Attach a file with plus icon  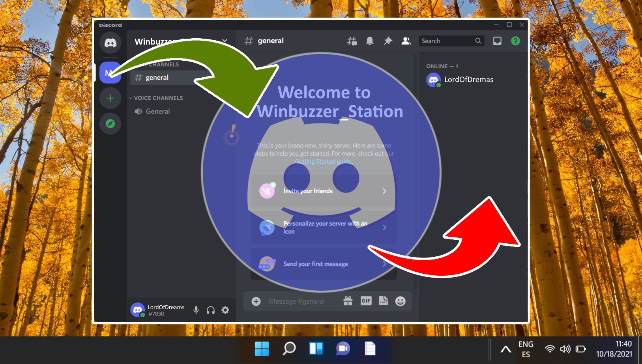tap(256, 301)
